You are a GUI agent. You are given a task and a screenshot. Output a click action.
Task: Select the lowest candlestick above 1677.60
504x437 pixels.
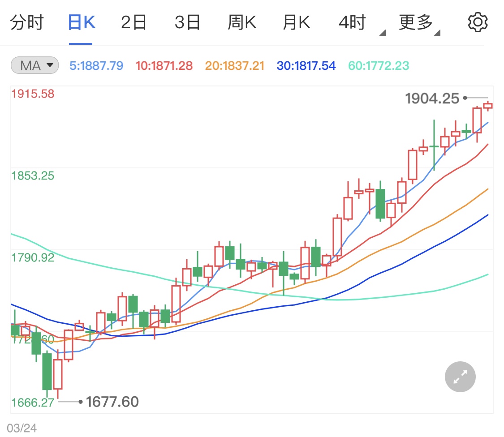[x=57, y=374]
